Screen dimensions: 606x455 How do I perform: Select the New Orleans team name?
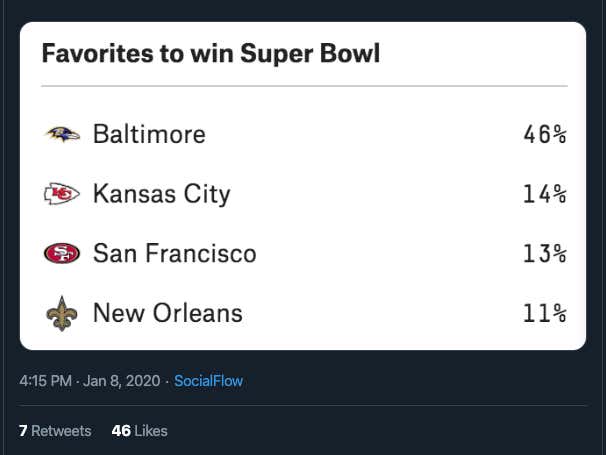[x=168, y=313]
